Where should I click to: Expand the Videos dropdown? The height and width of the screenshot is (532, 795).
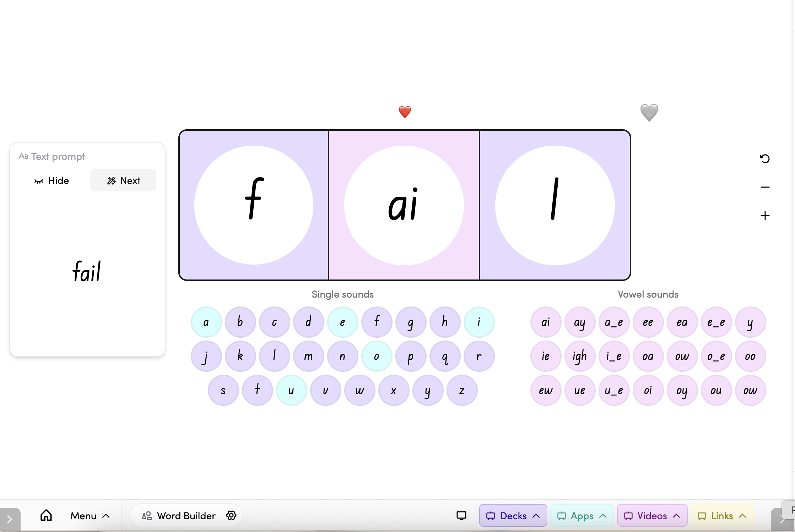click(x=652, y=516)
